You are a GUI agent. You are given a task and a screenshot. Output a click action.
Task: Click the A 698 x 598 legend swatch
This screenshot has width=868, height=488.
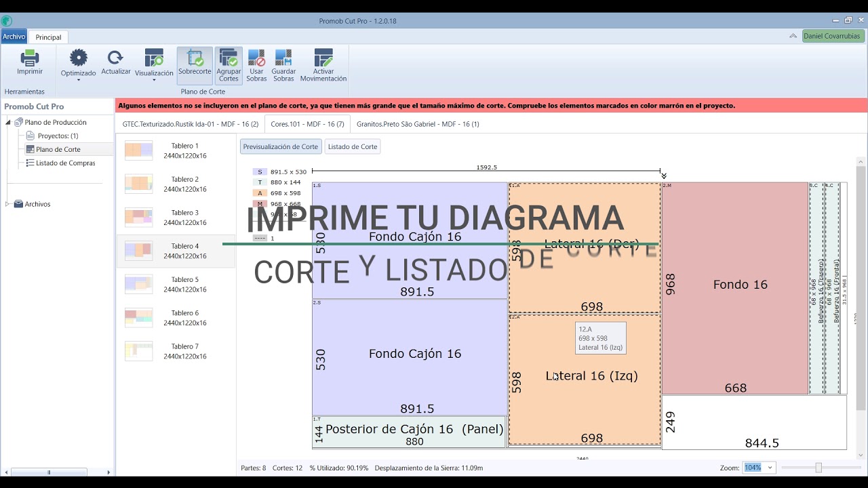tap(260, 193)
